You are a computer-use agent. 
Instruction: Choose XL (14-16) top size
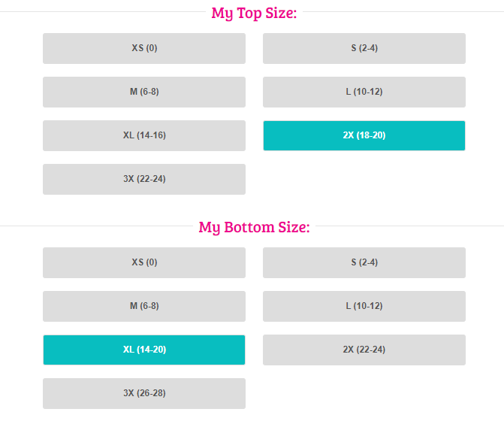tap(144, 135)
